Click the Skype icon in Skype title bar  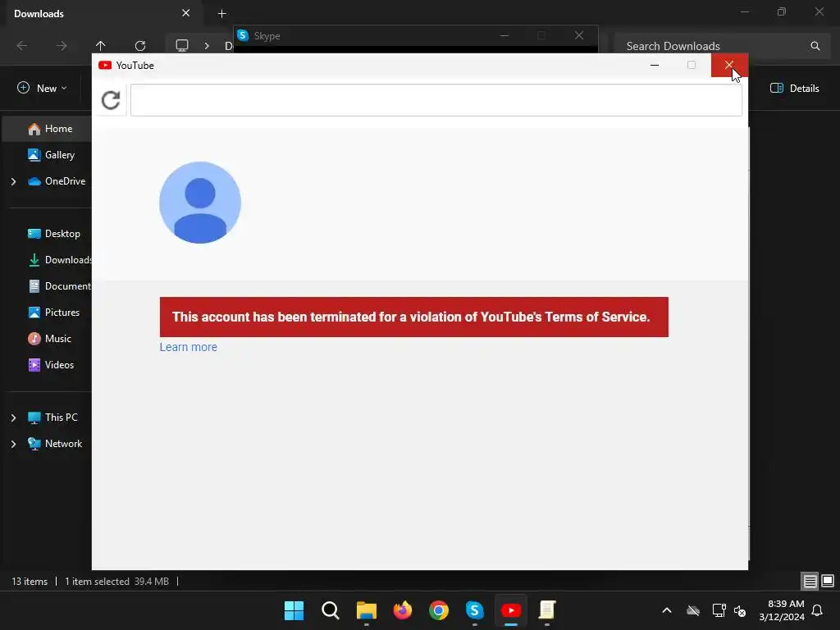(x=243, y=35)
